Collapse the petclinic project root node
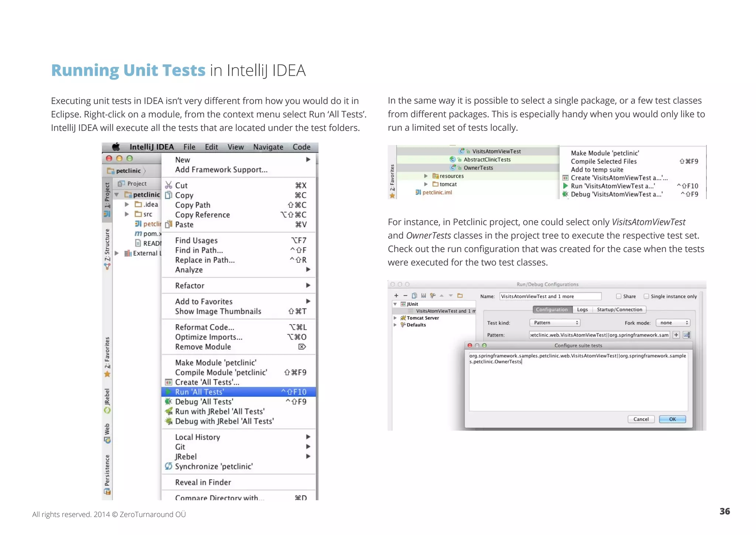 point(117,194)
